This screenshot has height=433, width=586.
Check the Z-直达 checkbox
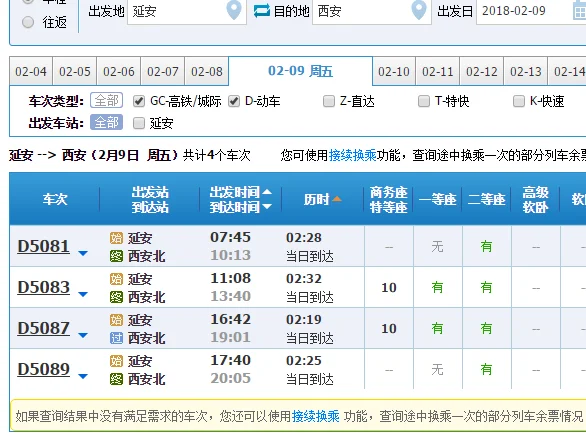pos(329,101)
